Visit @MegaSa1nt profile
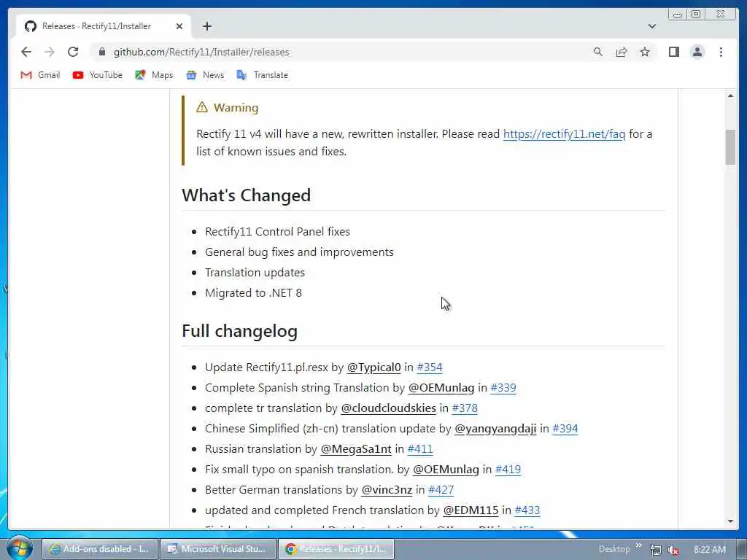This screenshot has width=747, height=560. 356,449
